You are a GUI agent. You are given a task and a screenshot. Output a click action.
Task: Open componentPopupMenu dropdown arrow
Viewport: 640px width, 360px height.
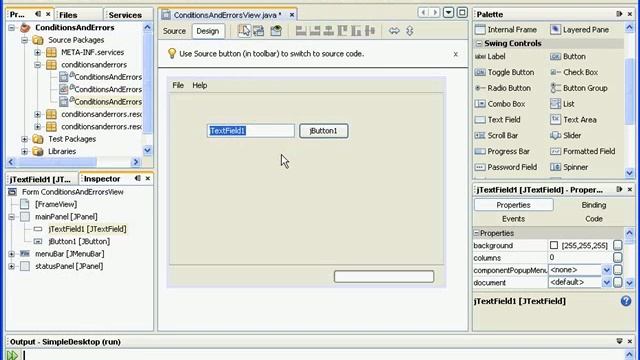607,270
